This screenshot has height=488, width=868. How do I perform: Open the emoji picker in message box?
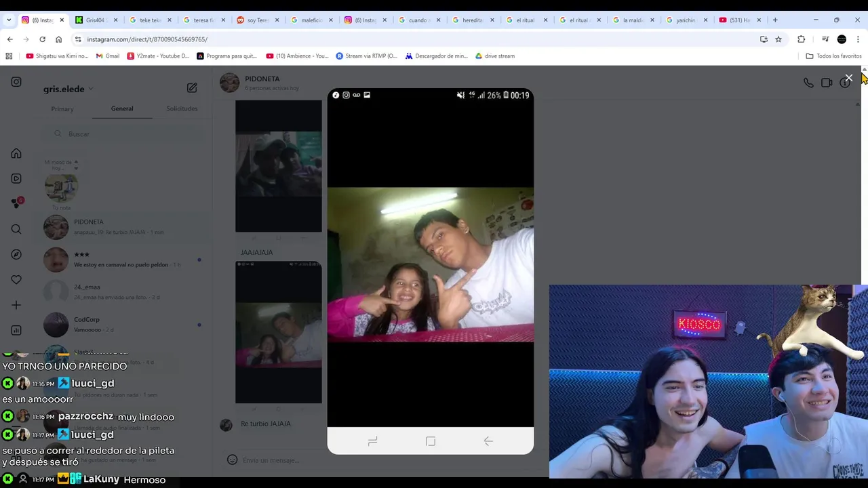(232, 460)
